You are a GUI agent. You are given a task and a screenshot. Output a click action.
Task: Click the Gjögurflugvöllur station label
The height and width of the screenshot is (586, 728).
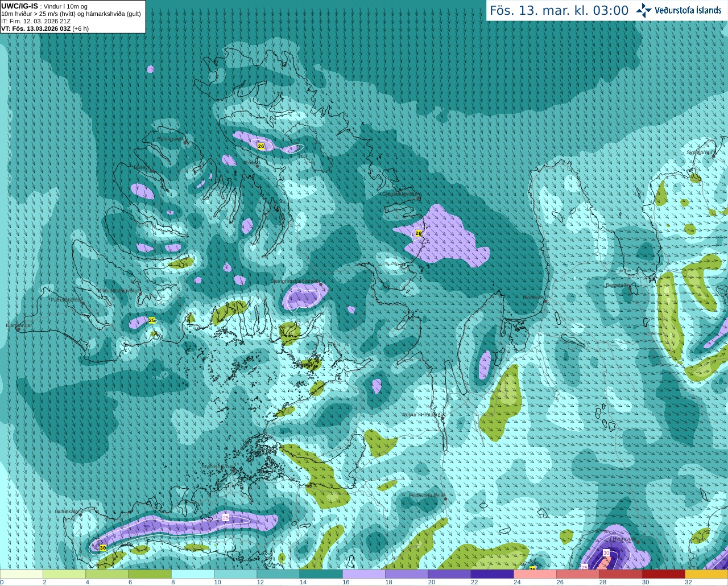400,194
